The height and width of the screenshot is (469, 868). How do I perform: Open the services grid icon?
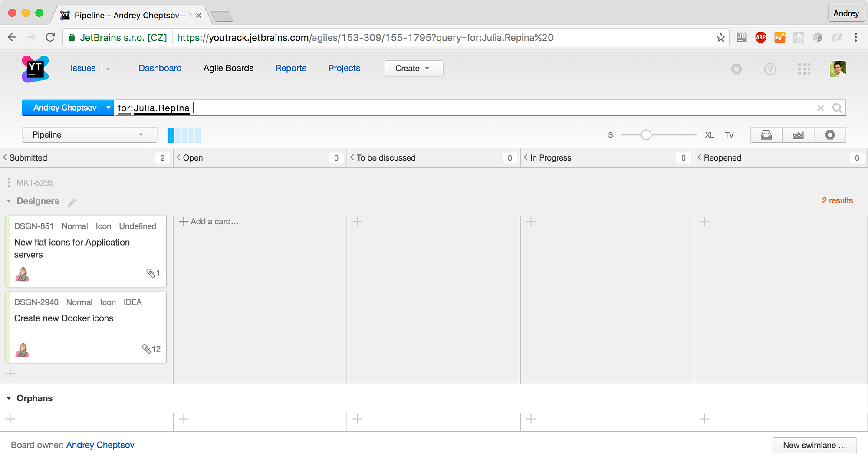tap(804, 69)
